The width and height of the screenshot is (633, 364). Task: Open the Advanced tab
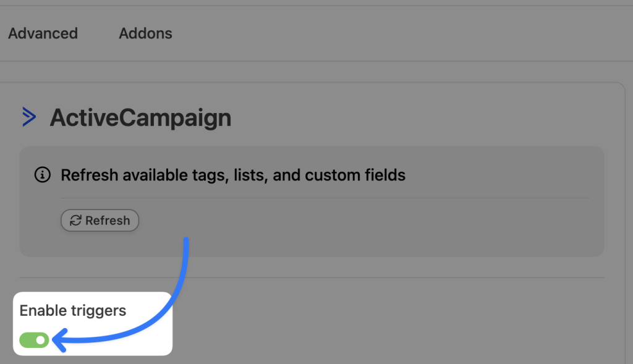(x=43, y=33)
